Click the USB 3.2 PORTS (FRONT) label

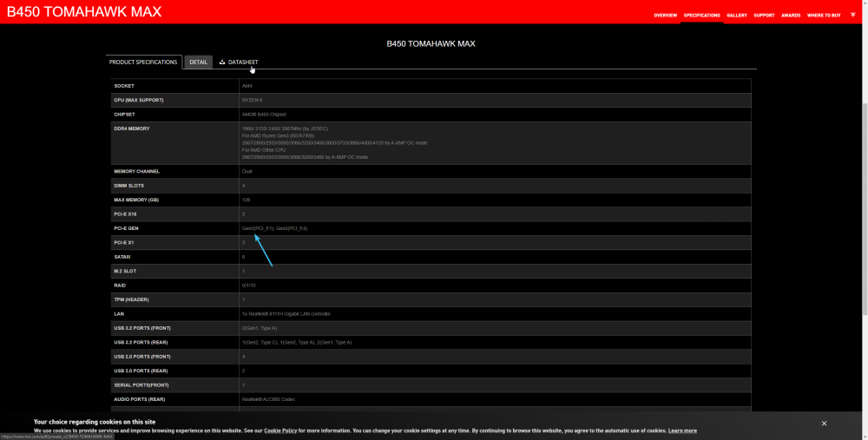pos(142,328)
